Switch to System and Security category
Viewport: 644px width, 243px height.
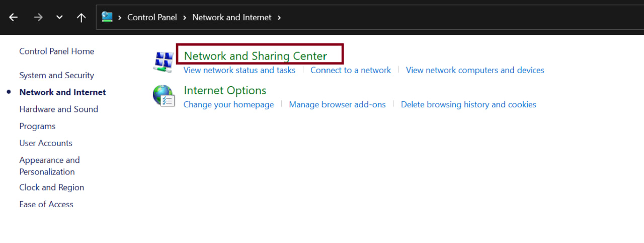56,76
